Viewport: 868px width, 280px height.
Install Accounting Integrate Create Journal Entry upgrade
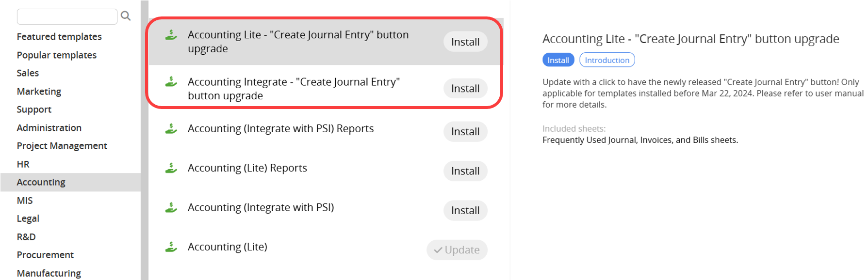[465, 89]
